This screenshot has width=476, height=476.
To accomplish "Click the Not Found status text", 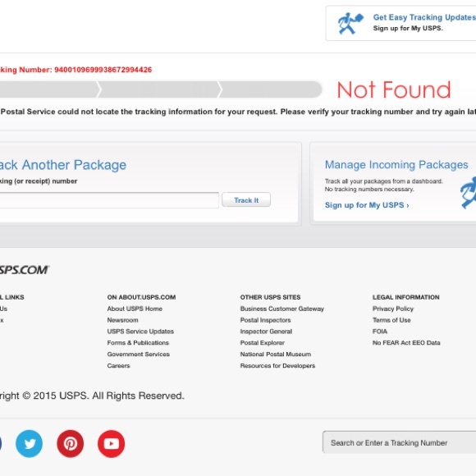I will pos(394,89).
